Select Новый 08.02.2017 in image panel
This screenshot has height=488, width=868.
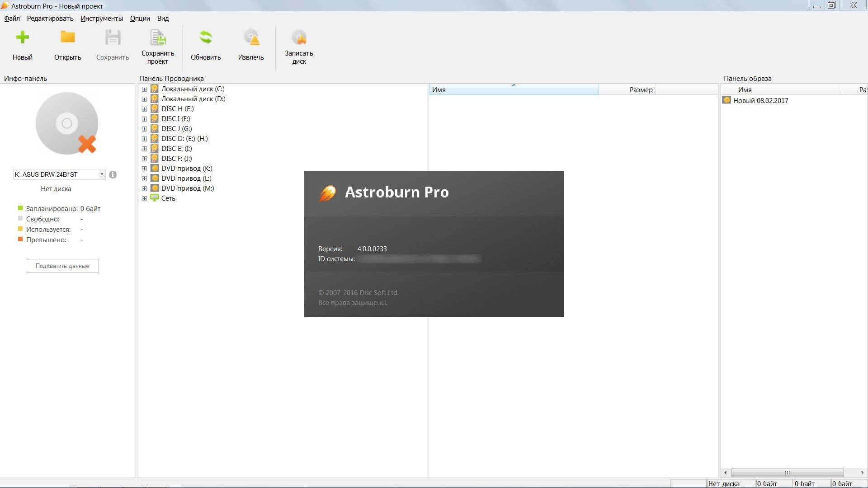pyautogui.click(x=760, y=101)
